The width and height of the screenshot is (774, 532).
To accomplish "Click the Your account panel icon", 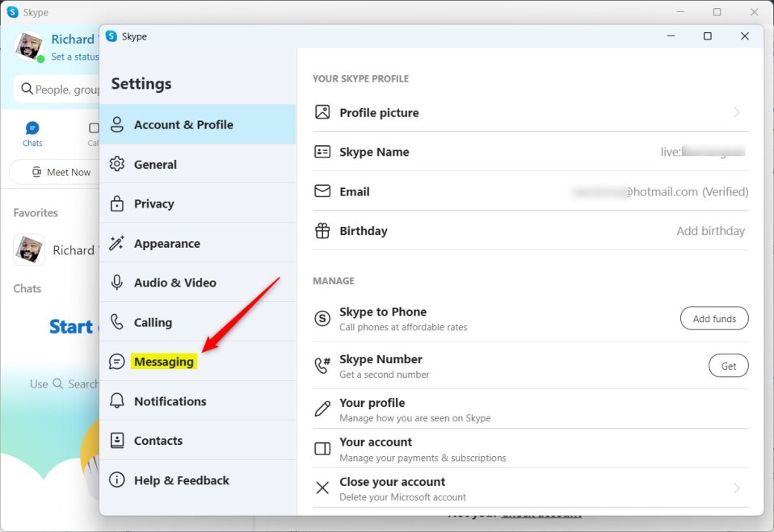I will tap(322, 449).
